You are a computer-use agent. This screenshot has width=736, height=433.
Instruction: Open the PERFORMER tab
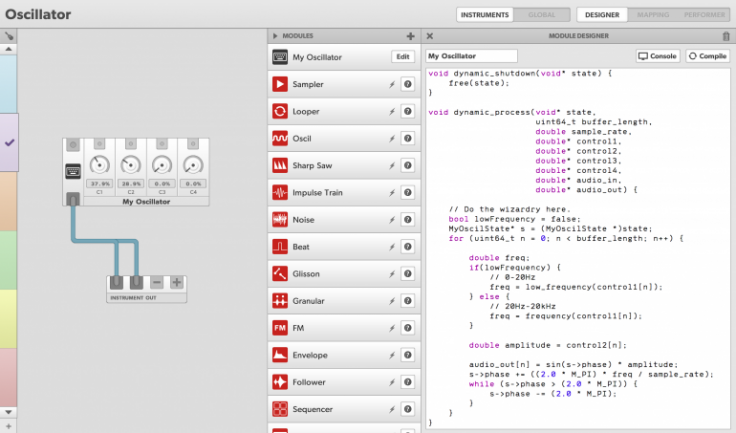click(705, 15)
